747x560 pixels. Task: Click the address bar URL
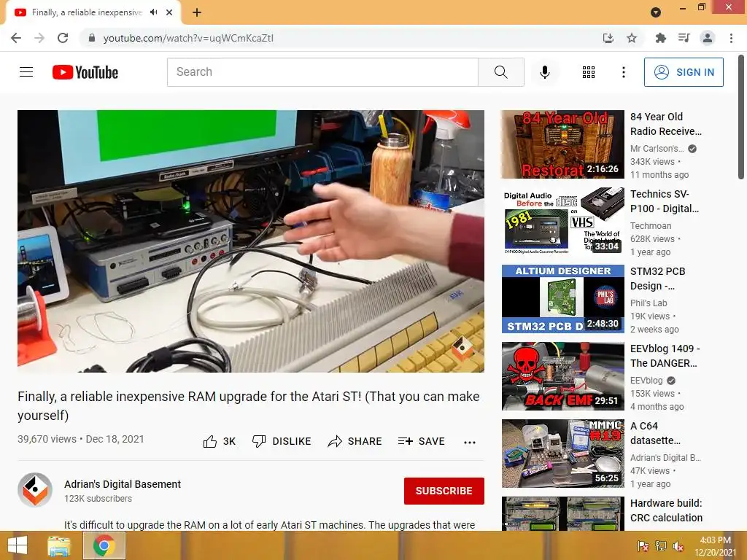(x=188, y=38)
